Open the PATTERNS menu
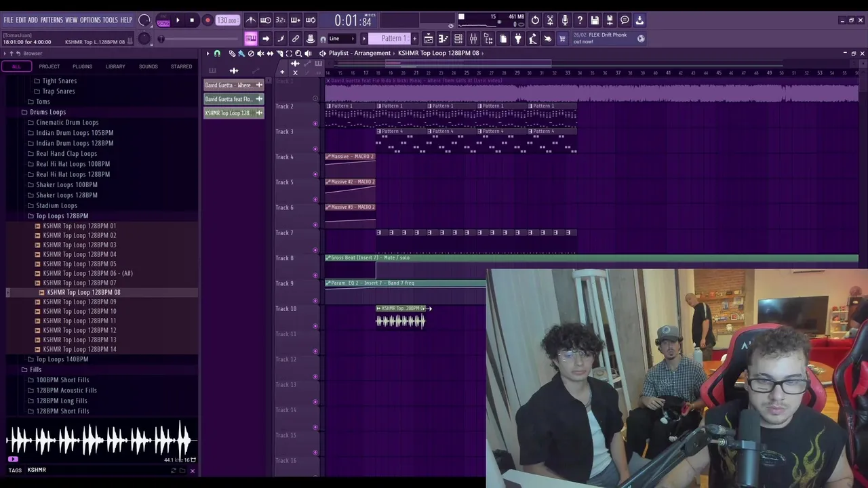Screen dimensions: 868x488 [x=52, y=20]
